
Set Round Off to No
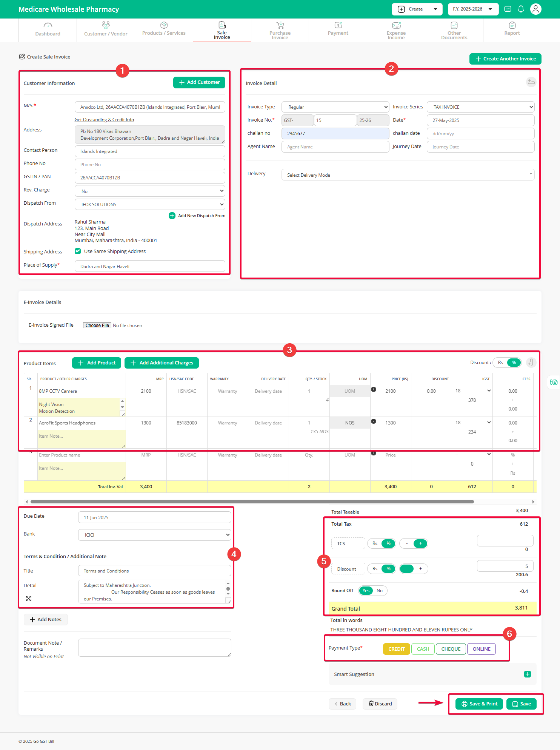[x=380, y=591]
